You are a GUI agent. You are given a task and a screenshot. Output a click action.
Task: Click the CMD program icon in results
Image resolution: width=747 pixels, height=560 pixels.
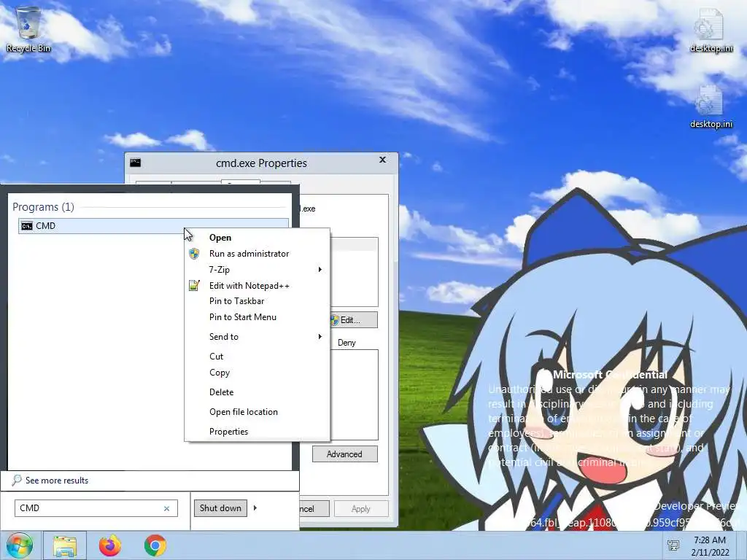point(27,226)
